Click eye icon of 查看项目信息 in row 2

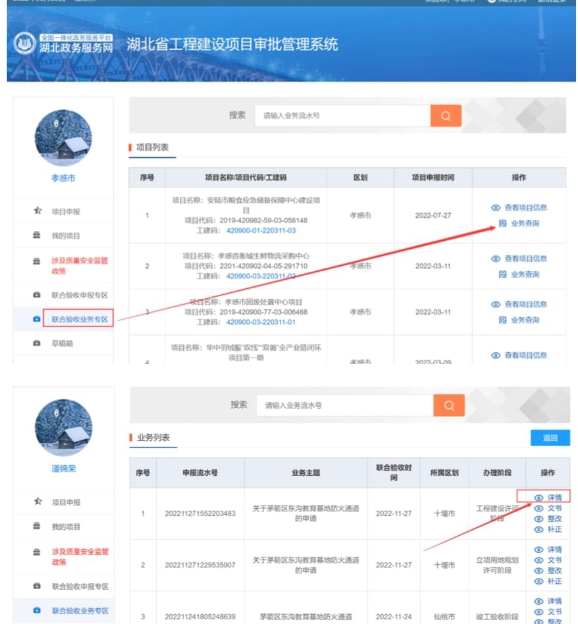[x=496, y=259]
